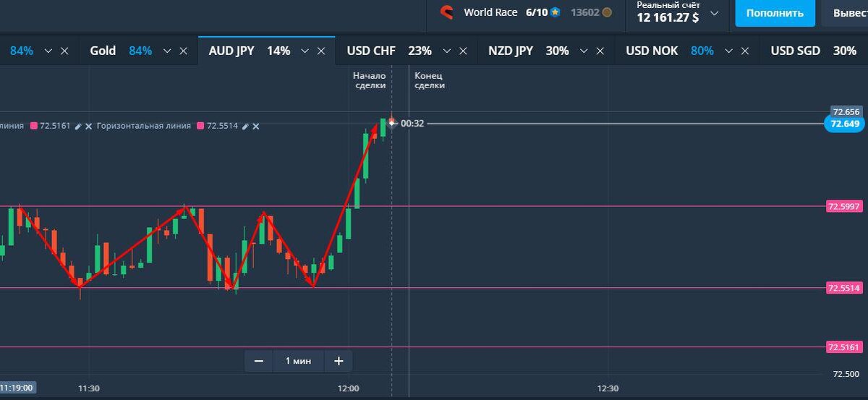The image size is (868, 400).
Task: Remove the 72.5161 horizontal line
Action: coord(89,126)
